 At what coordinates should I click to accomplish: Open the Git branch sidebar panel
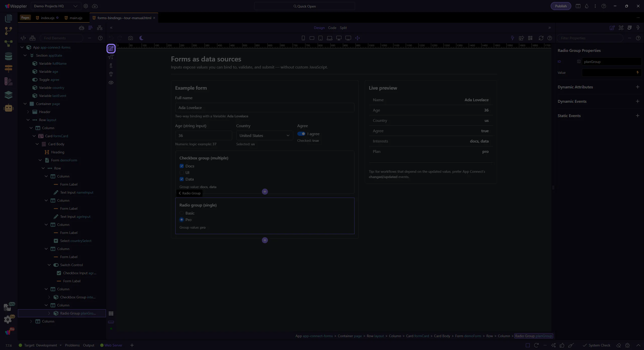(8, 31)
